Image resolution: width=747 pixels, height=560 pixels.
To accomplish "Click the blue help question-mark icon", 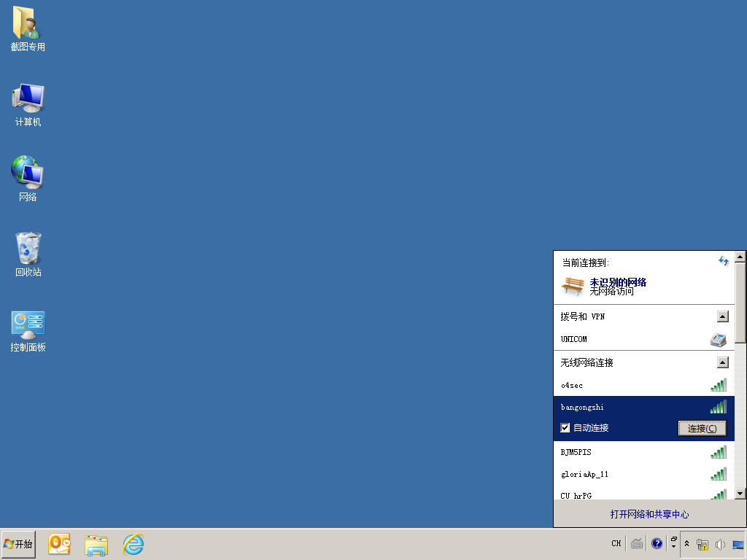I will (657, 543).
